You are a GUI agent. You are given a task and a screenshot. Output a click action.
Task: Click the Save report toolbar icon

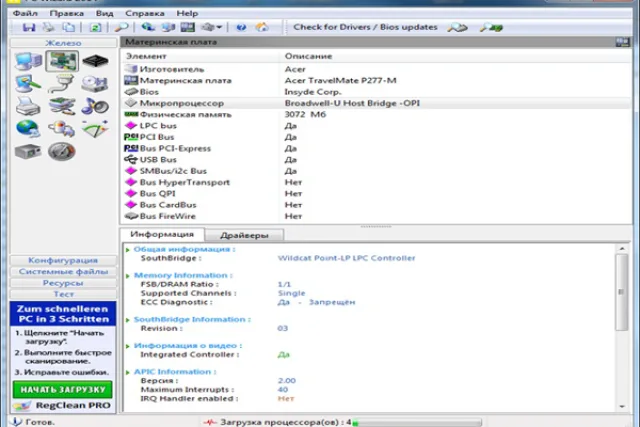pyautogui.click(x=29, y=27)
